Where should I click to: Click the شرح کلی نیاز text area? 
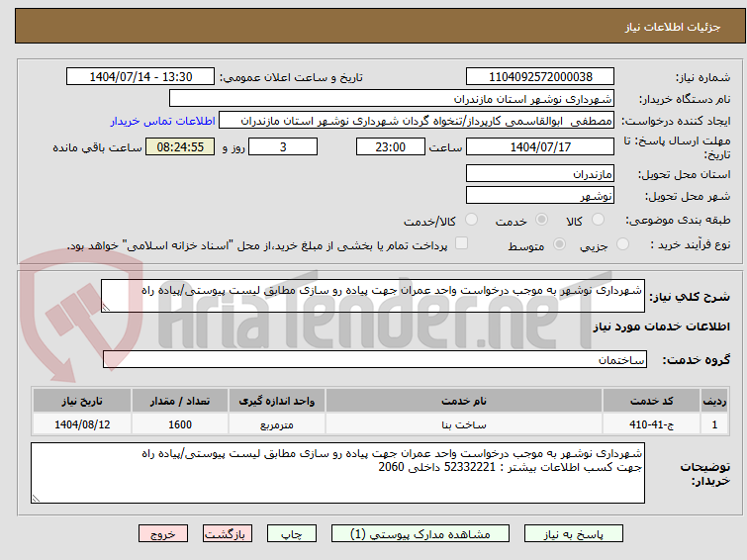[x=373, y=296]
